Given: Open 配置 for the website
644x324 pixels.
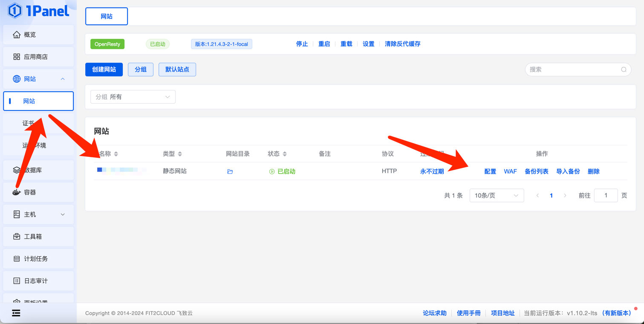Looking at the screenshot, I should point(490,171).
